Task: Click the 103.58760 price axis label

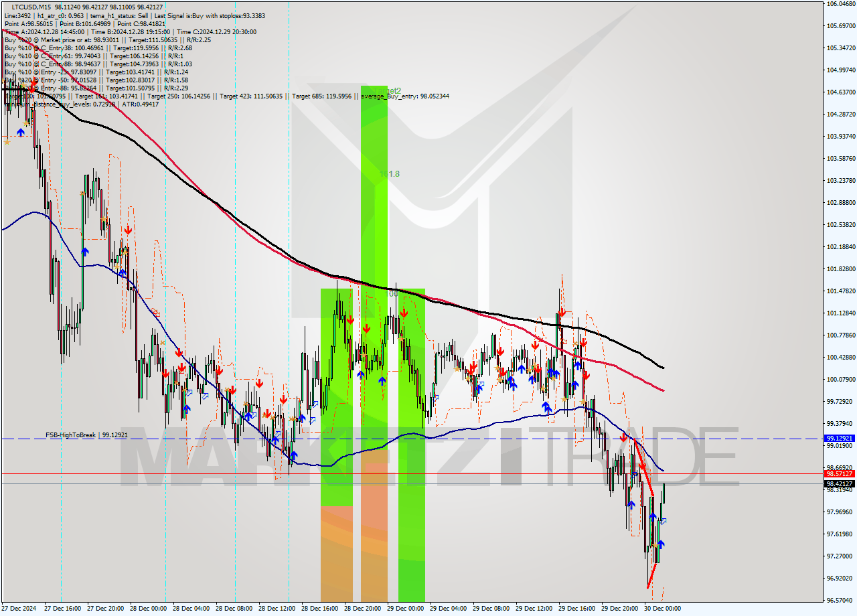Action: (x=840, y=158)
